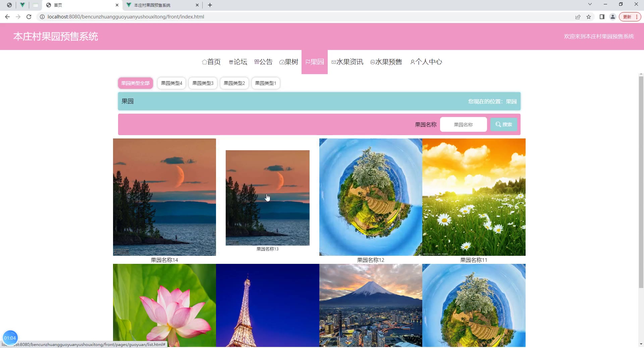
Task: Filter by 果园类型1
Action: (x=266, y=83)
